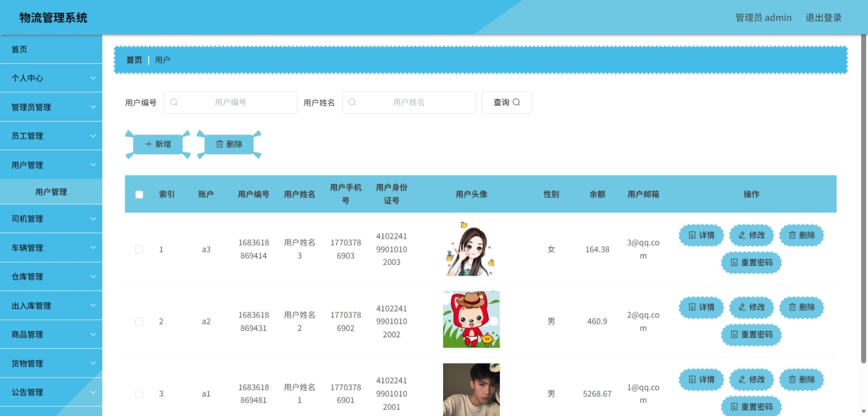Click the 新增 add button

(158, 144)
